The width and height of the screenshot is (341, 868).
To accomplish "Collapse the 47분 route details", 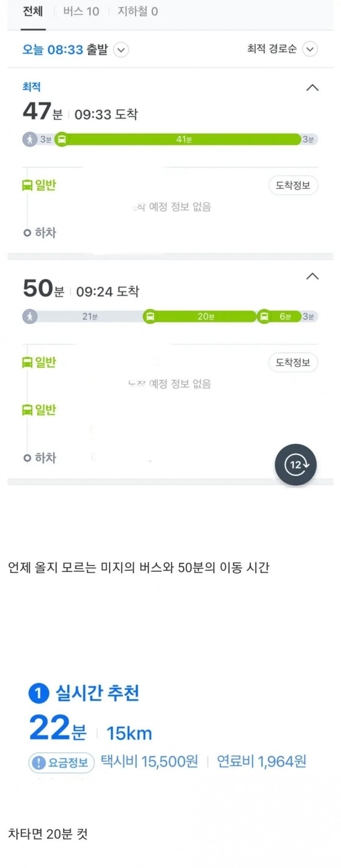I will click(312, 88).
